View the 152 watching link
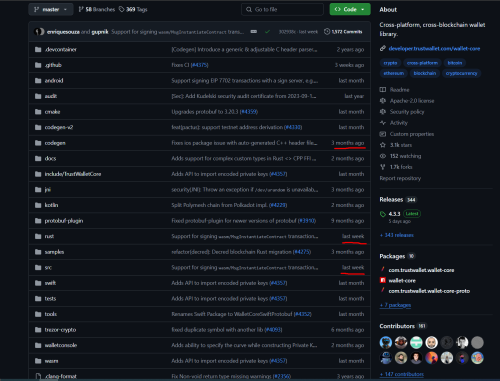Image resolution: width=500 pixels, height=381 pixels. pos(406,156)
